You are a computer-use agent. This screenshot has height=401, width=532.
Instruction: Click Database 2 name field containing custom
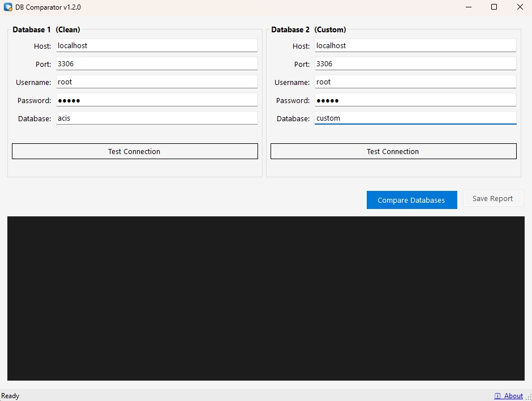coord(415,118)
